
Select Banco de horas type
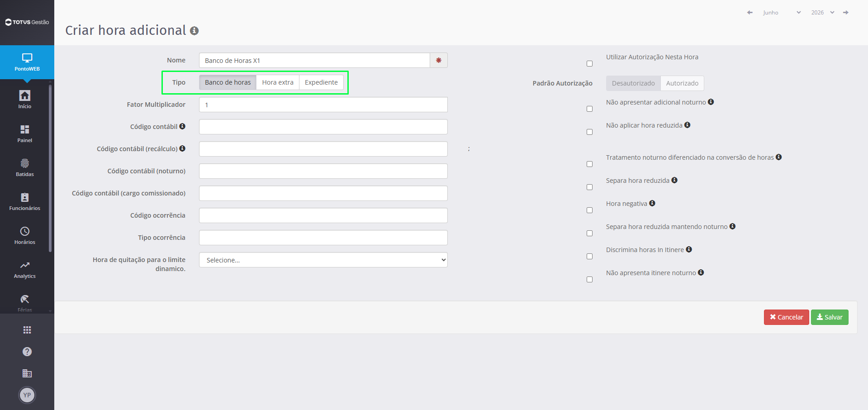pyautogui.click(x=228, y=82)
